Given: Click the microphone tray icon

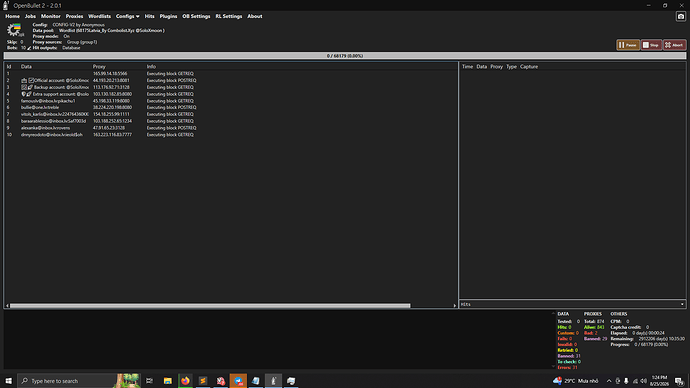Looking at the screenshot, I should 626,381.
